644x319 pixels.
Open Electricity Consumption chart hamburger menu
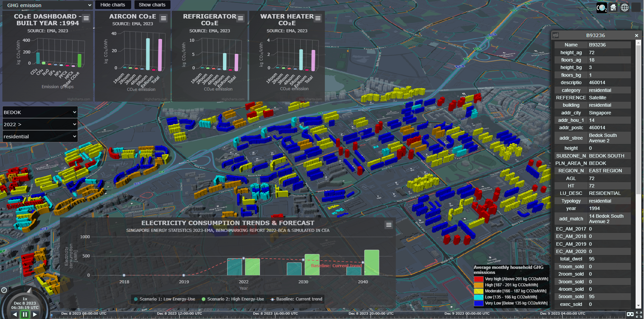click(x=389, y=225)
